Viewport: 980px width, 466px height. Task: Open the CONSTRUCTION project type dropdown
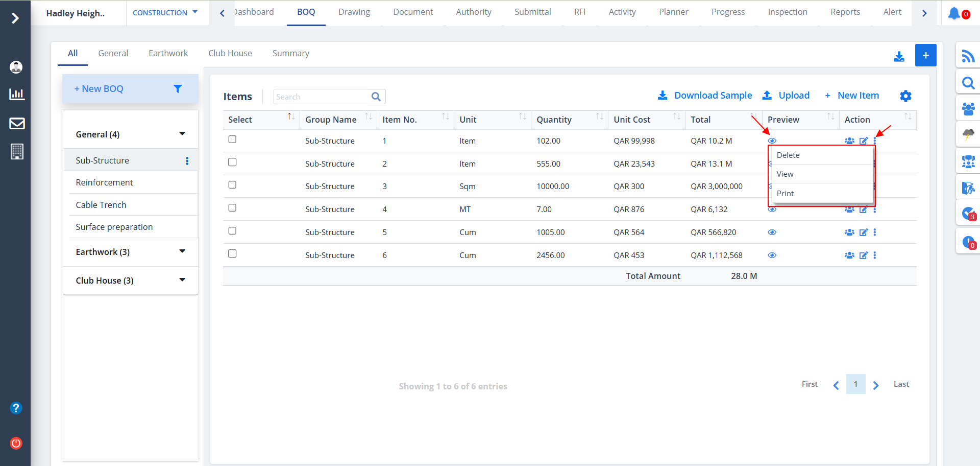(x=165, y=13)
